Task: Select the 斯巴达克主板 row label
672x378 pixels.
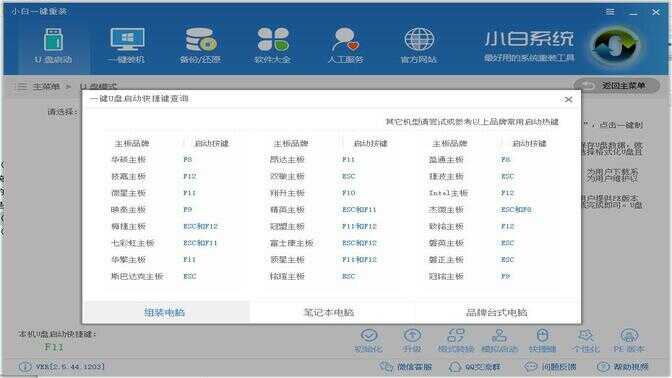Action: [x=137, y=276]
